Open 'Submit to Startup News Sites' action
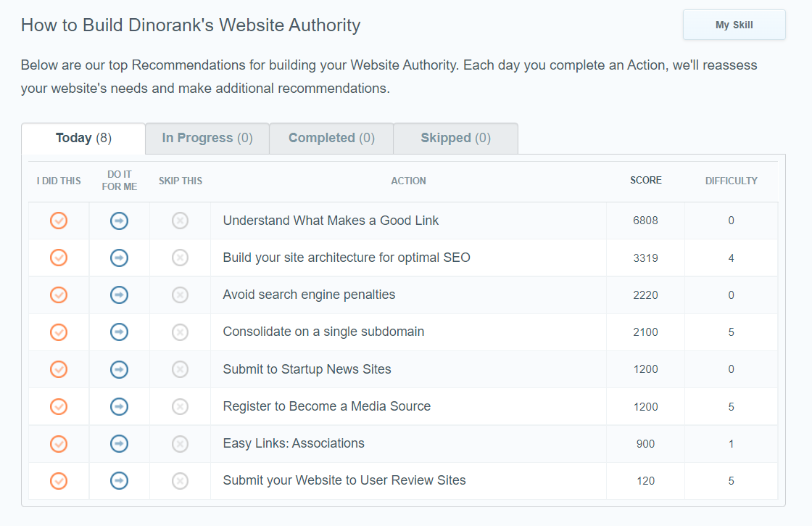Viewport: 812px width, 526px height. point(307,369)
